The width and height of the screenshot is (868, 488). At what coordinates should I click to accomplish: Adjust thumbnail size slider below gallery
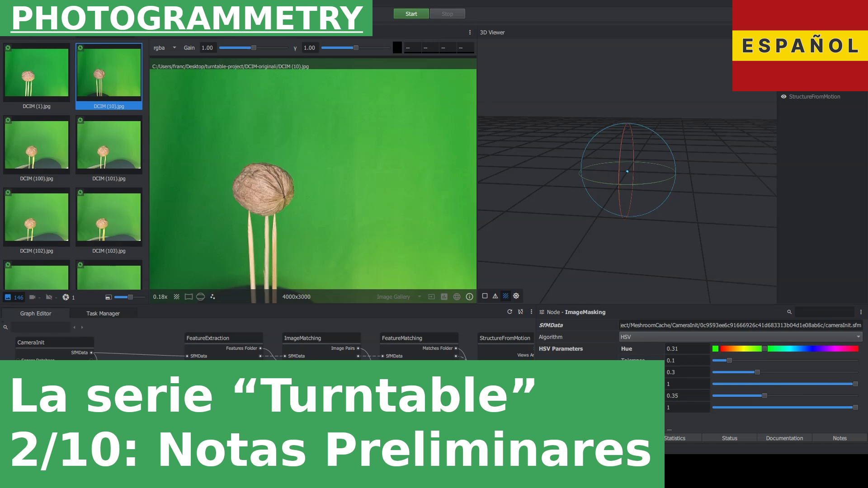(x=130, y=297)
